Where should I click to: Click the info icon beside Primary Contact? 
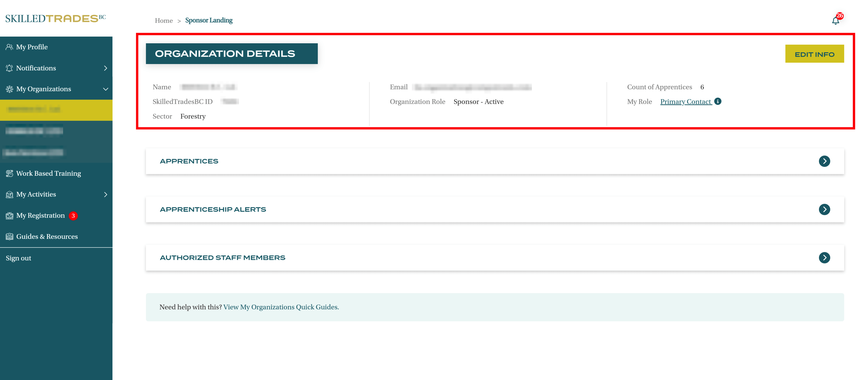718,101
